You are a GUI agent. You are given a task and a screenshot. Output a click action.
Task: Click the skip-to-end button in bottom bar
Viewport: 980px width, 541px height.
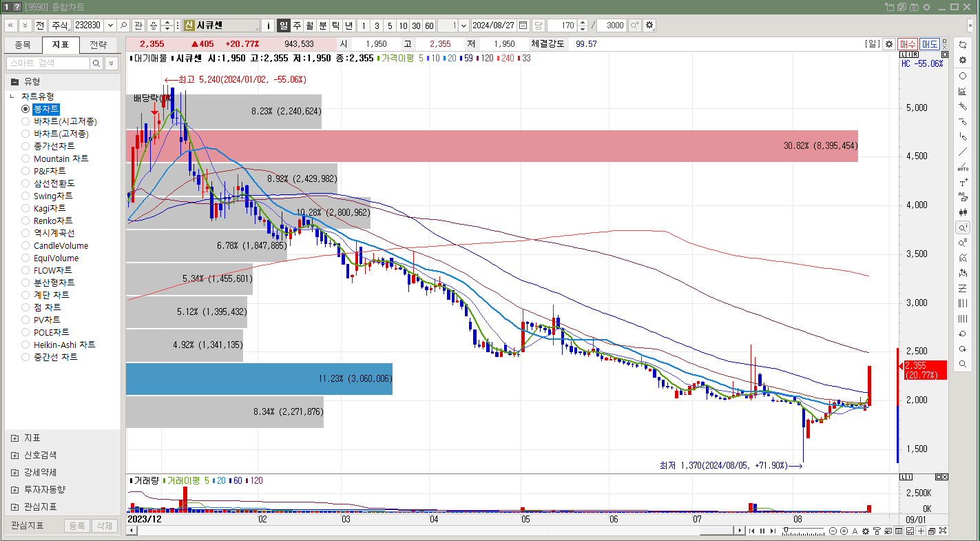(772, 531)
